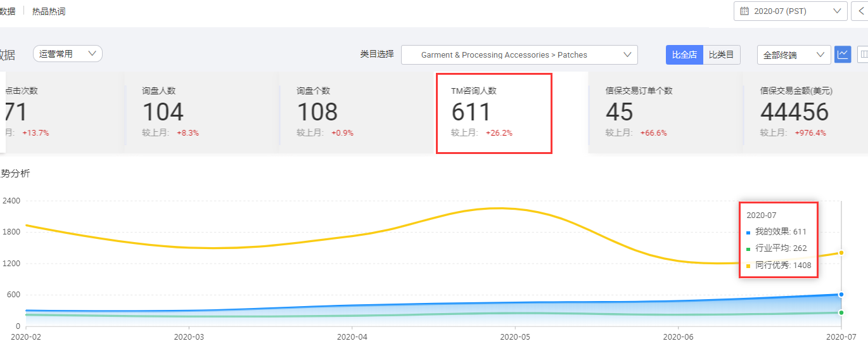The height and width of the screenshot is (353, 868).
Task: Click the blue 我的效果 legend marker
Action: [x=748, y=232]
